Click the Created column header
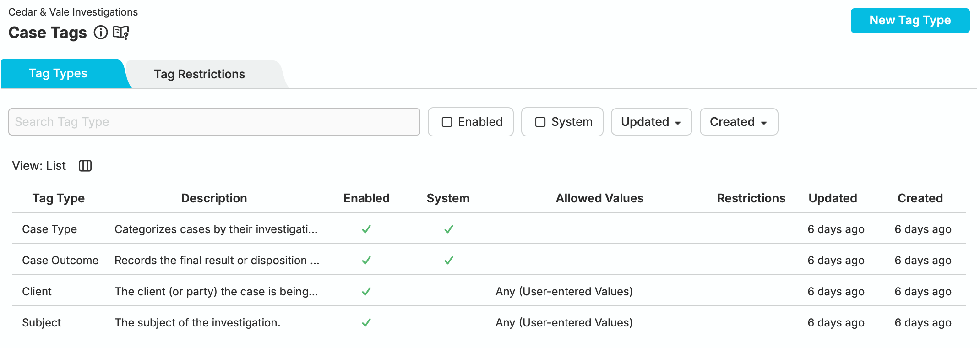Image resolution: width=980 pixels, height=348 pixels. pos(920,198)
